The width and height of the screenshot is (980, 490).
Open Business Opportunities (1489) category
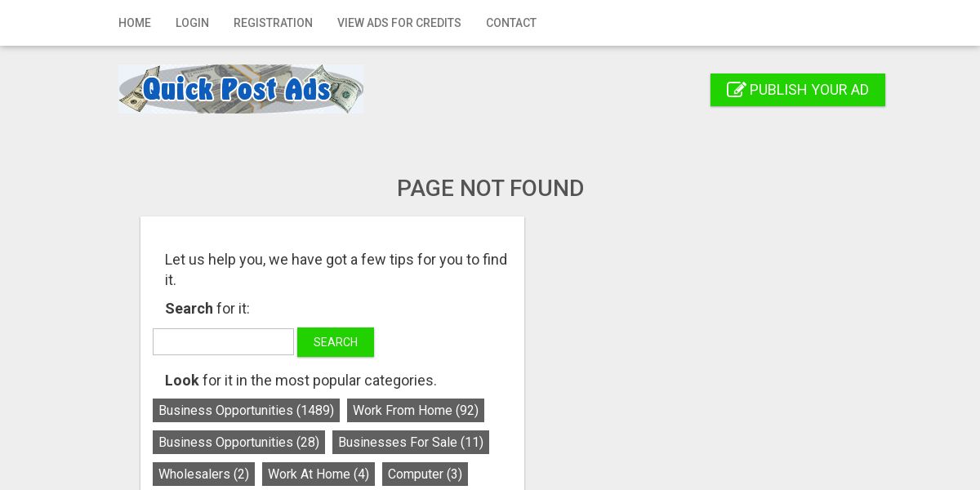(246, 410)
